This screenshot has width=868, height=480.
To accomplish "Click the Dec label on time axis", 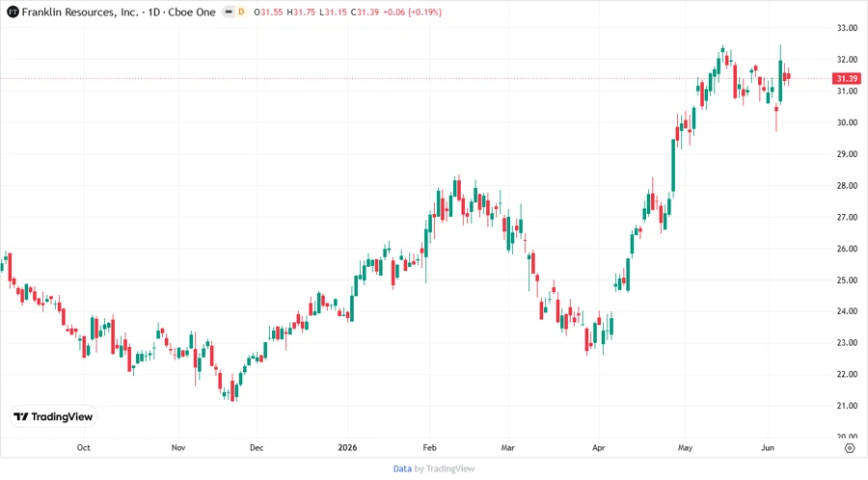I will click(257, 448).
